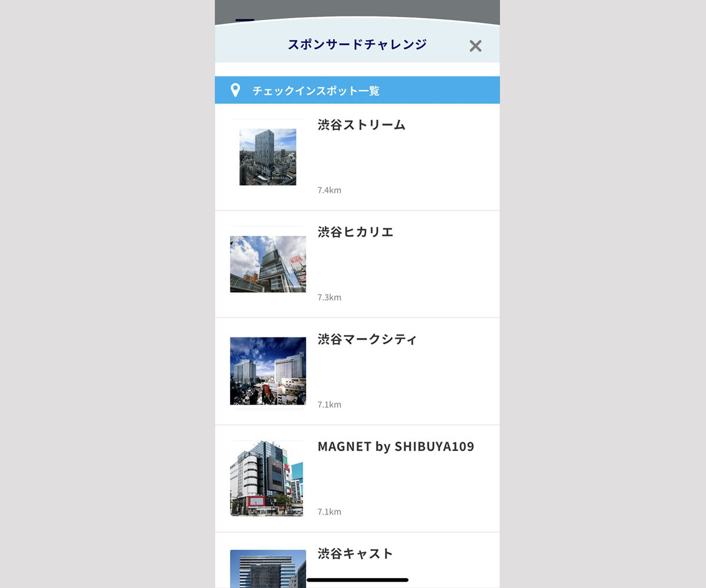Screen dimensions: 706x588
Task: Open the 渋谷ヒカリエ thumbnail image
Action: [x=268, y=264]
